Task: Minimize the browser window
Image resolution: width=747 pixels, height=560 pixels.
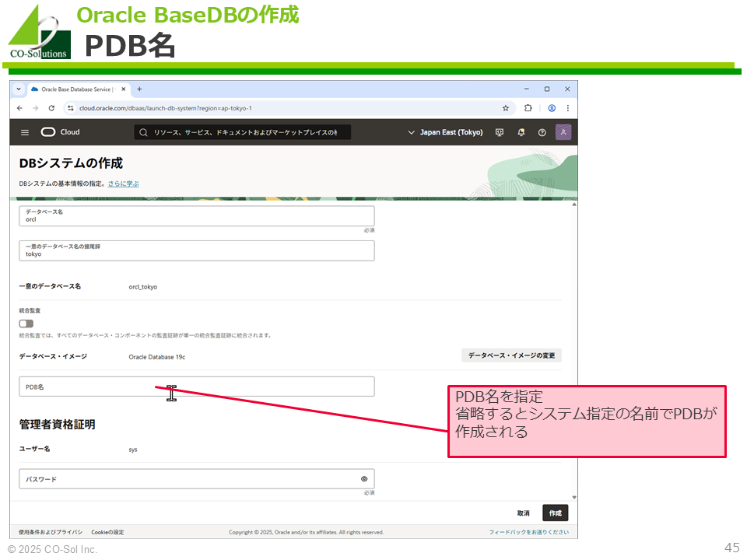Action: click(527, 89)
